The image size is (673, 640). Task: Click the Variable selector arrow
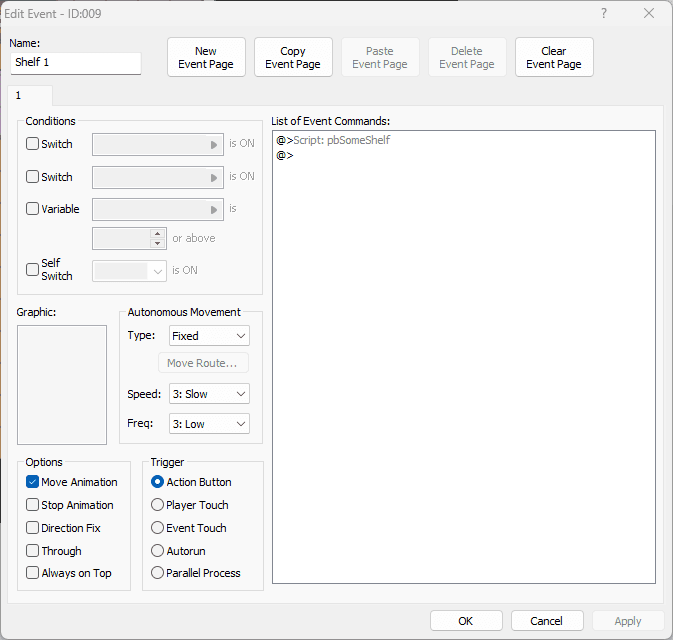(214, 210)
